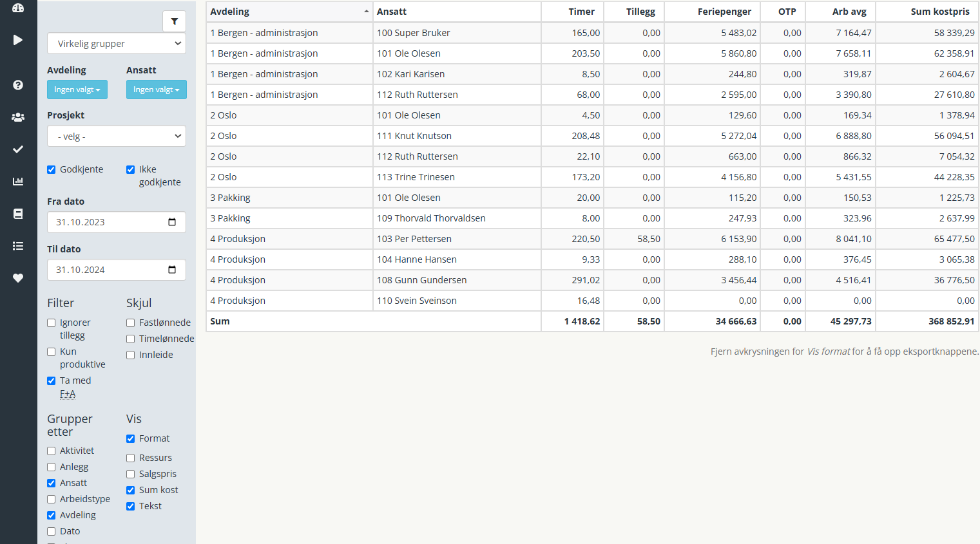Check Innleide under Skjul

click(x=131, y=355)
